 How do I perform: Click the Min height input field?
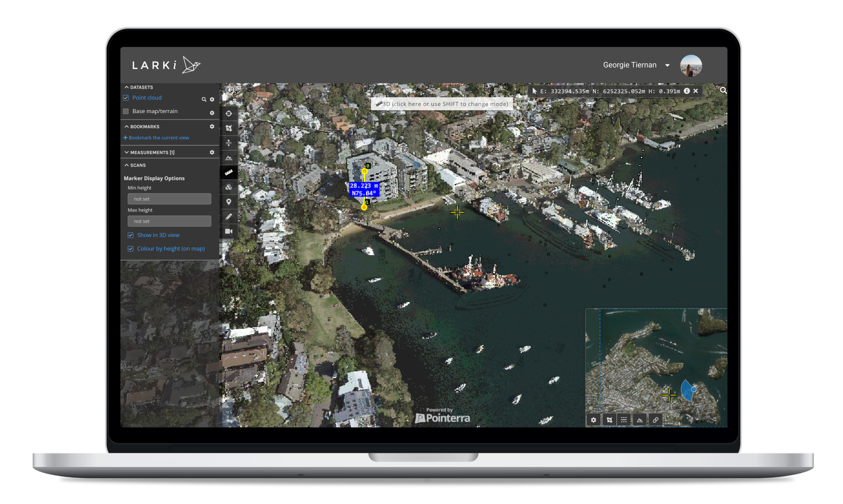tap(169, 199)
